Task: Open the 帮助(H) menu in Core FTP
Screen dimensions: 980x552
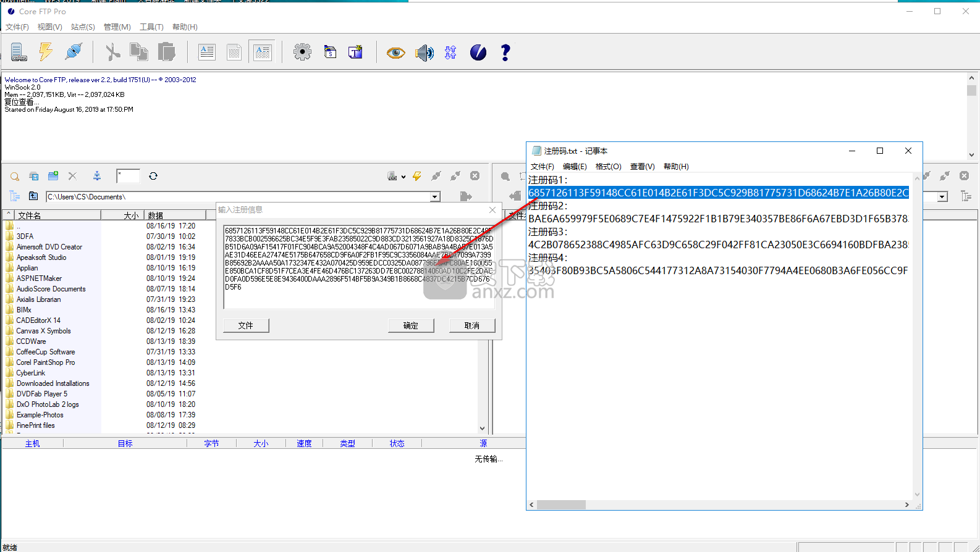Action: pyautogui.click(x=185, y=27)
